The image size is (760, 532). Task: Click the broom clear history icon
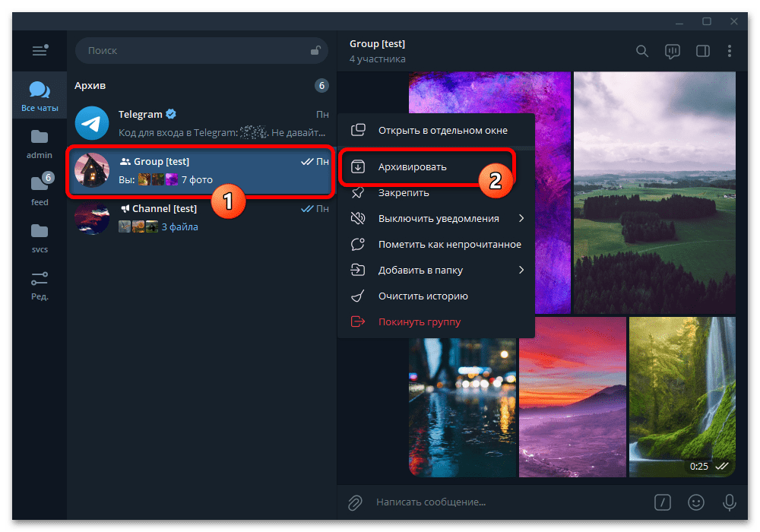(358, 296)
